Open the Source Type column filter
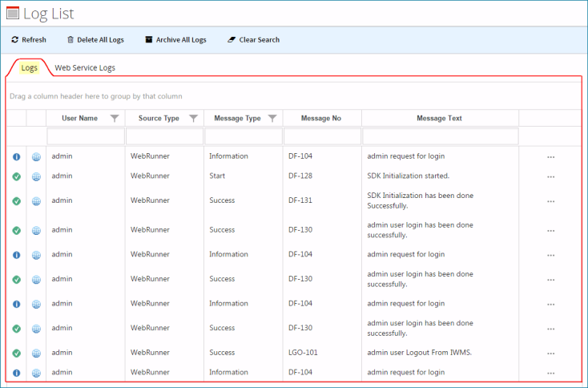Screen dimensions: 588x388 click(x=194, y=118)
